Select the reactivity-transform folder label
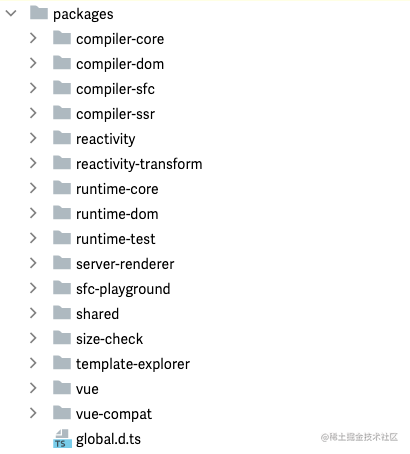This screenshot has width=410, height=454. (x=139, y=164)
